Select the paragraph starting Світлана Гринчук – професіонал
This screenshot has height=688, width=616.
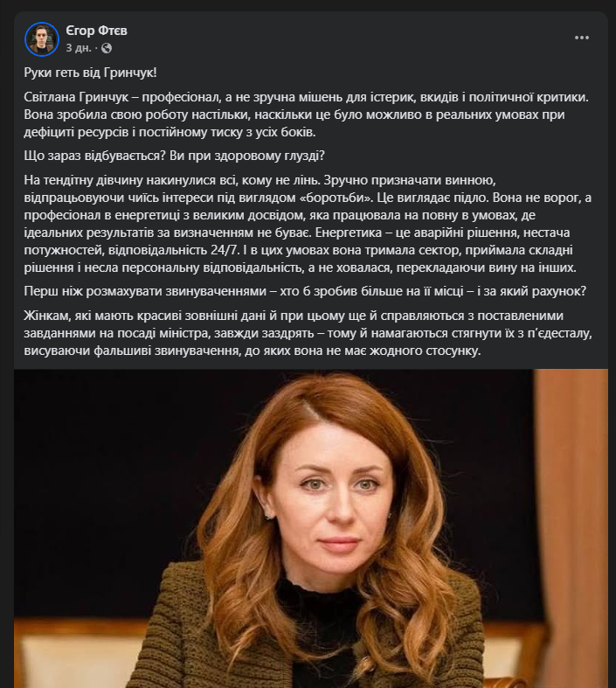pos(307,115)
